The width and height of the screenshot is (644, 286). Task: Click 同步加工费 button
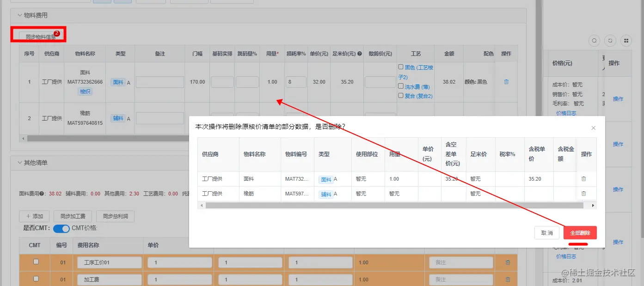[73, 216]
